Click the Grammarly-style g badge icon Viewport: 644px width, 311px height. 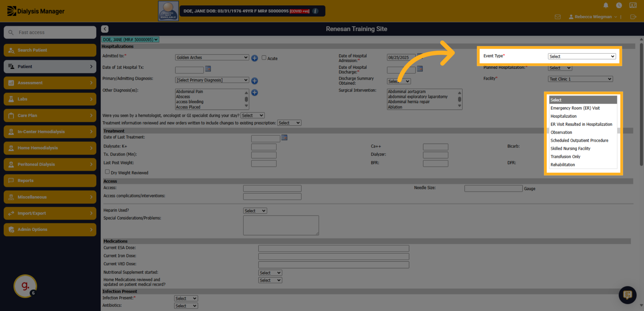[x=25, y=286]
